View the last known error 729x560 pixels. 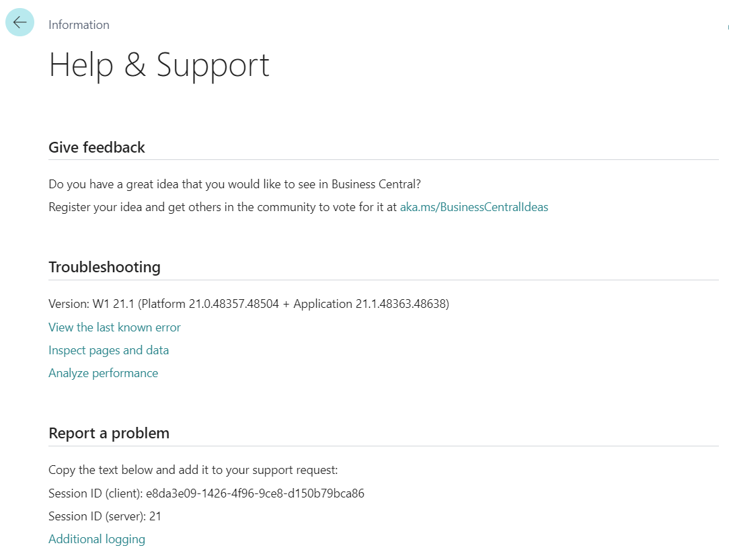[114, 327]
